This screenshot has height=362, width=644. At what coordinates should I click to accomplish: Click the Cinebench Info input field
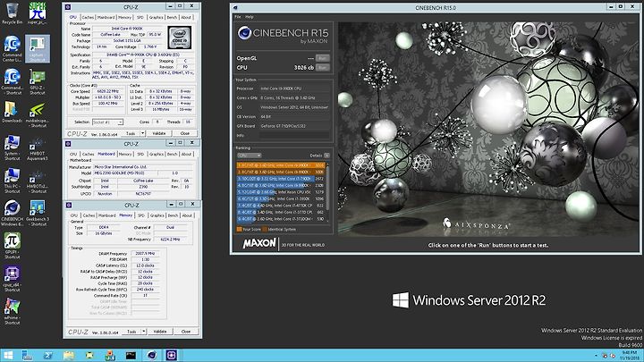click(294, 135)
